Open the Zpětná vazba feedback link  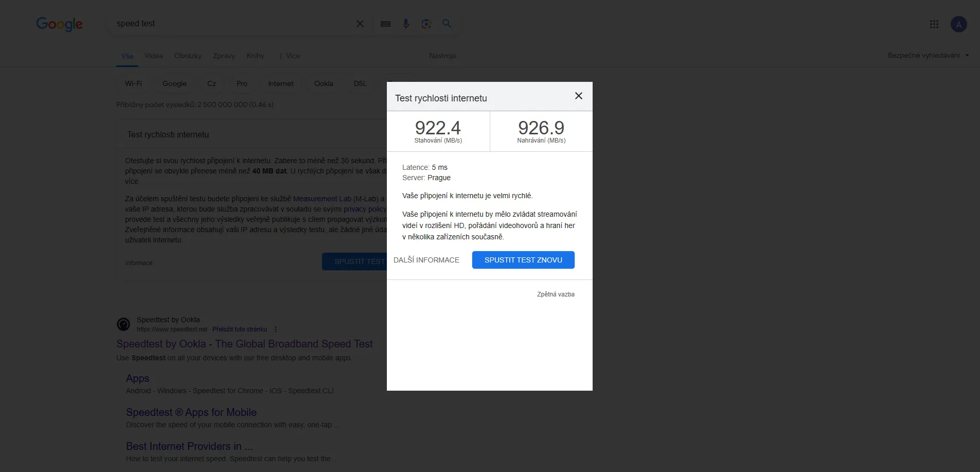click(x=556, y=294)
